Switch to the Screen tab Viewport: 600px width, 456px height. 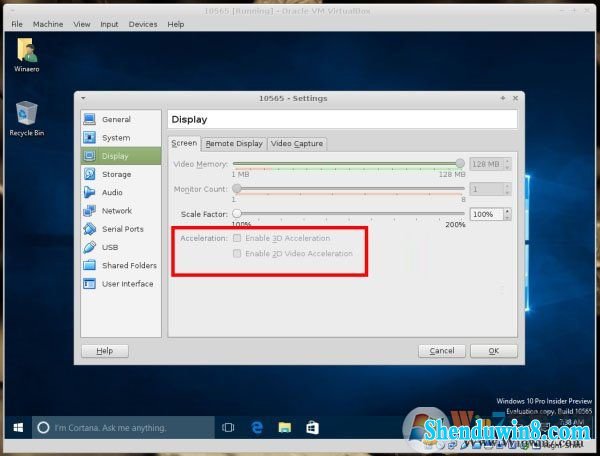[184, 143]
